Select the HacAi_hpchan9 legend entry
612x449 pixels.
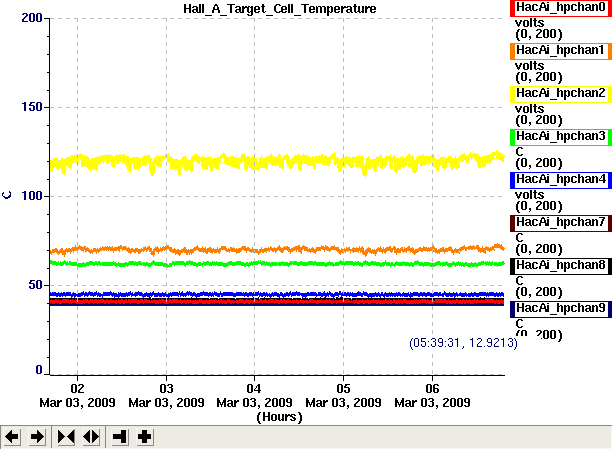click(x=561, y=308)
